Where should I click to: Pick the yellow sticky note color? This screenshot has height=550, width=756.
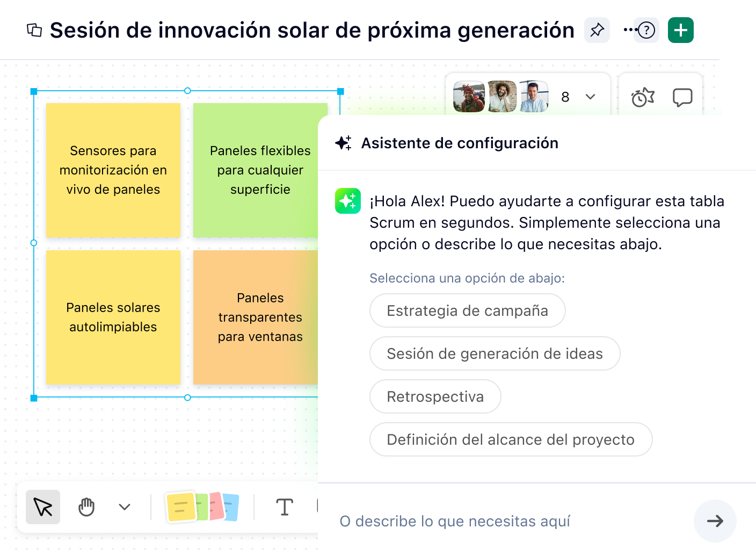182,507
